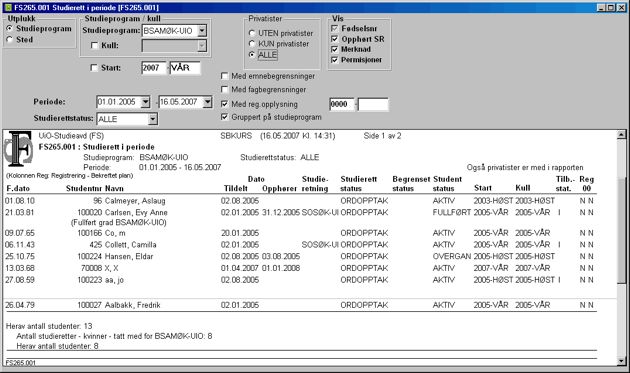The height and width of the screenshot is (373, 630).
Task: Toggle the Kull checkbox
Action: [x=94, y=45]
